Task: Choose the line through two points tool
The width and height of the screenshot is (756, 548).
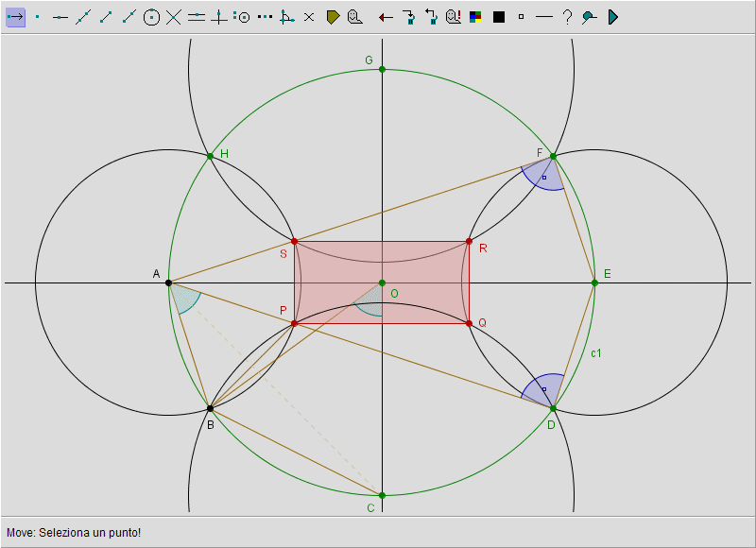Action: (83, 17)
